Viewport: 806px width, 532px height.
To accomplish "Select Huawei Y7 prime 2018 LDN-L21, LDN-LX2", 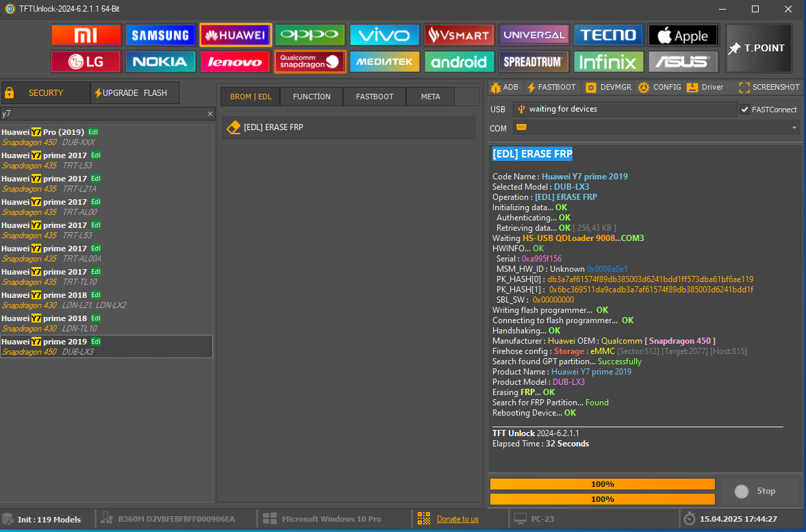I will click(x=106, y=300).
